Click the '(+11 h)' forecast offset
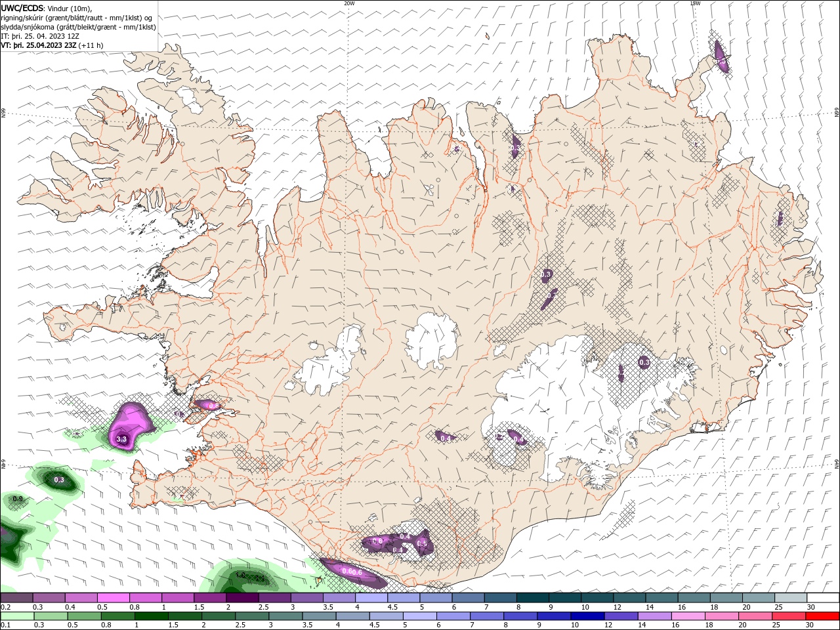This screenshot has width=840, height=630. [x=92, y=45]
